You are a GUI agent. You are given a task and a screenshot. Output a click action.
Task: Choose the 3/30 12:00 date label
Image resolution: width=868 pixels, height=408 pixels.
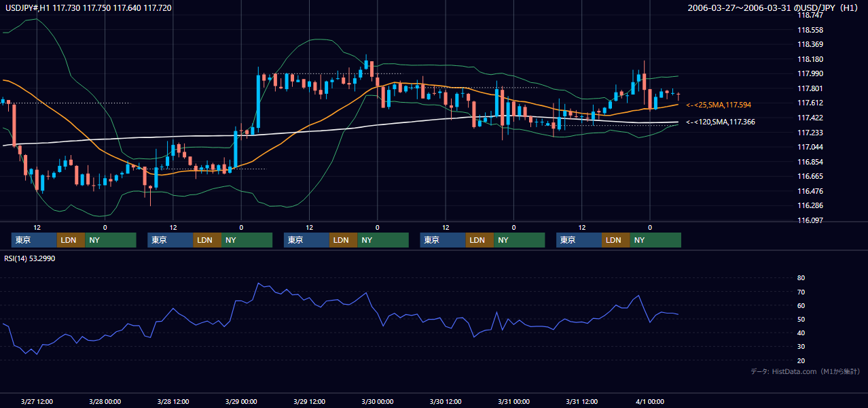(x=446, y=401)
